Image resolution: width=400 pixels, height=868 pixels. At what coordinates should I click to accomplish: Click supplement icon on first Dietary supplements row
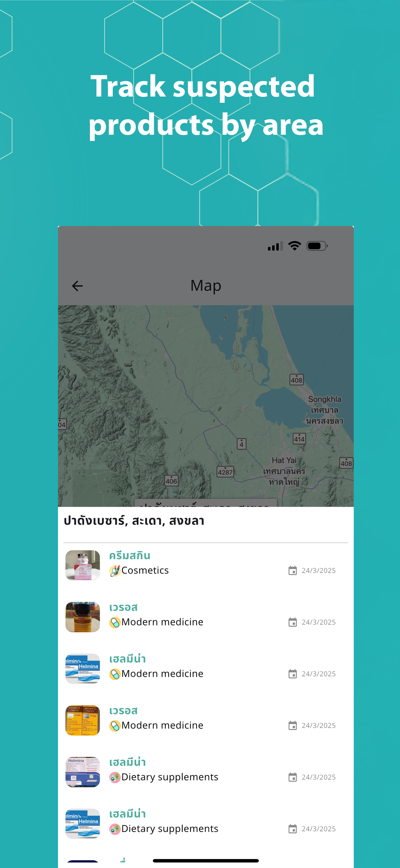tap(115, 777)
